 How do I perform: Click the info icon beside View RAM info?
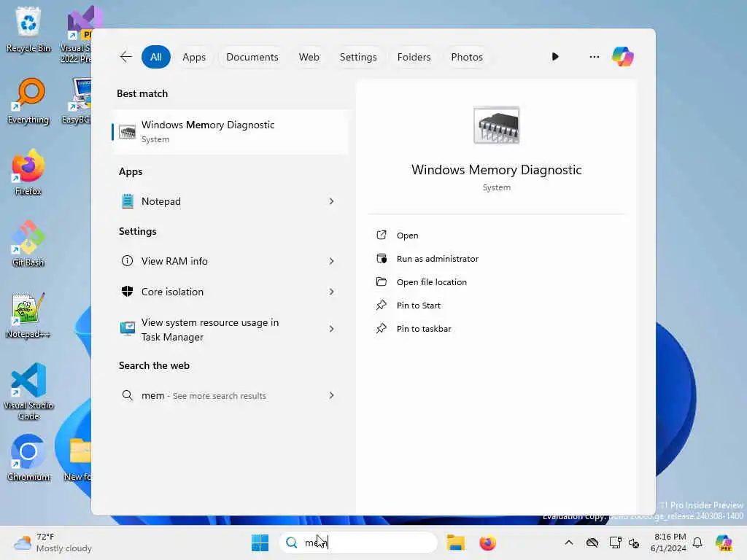pos(127,261)
